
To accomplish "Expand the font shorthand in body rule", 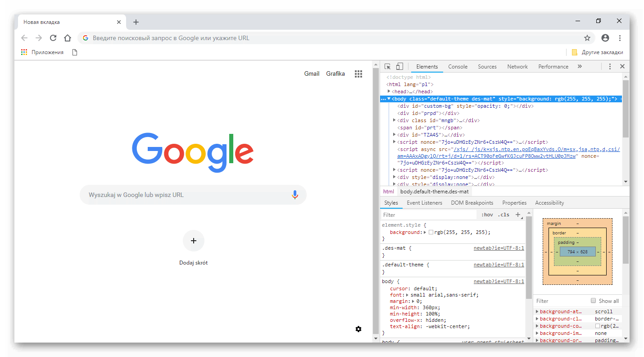I will point(408,295).
